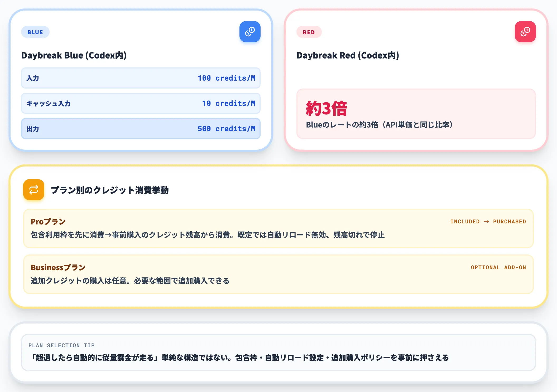Click the Daybreak Blue (Codex内) heading

coord(74,55)
